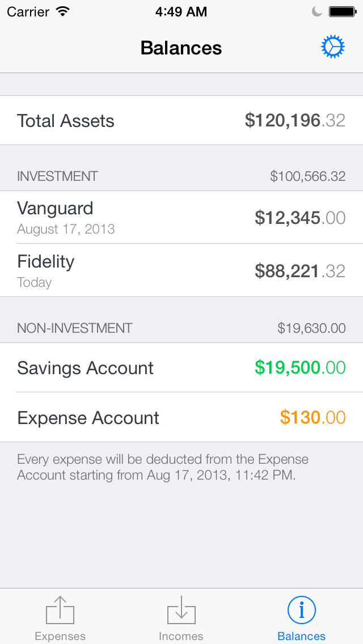Select the Balances title text
Screen dimensions: 363x644
[181, 48]
